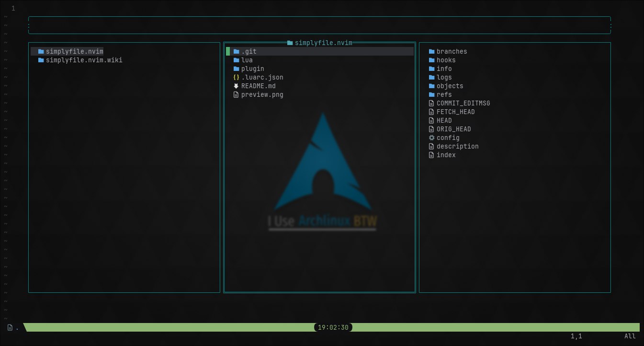Viewport: 644px width, 346px height.
Task: Click the info entry in the preview pane
Action: pyautogui.click(x=444, y=69)
